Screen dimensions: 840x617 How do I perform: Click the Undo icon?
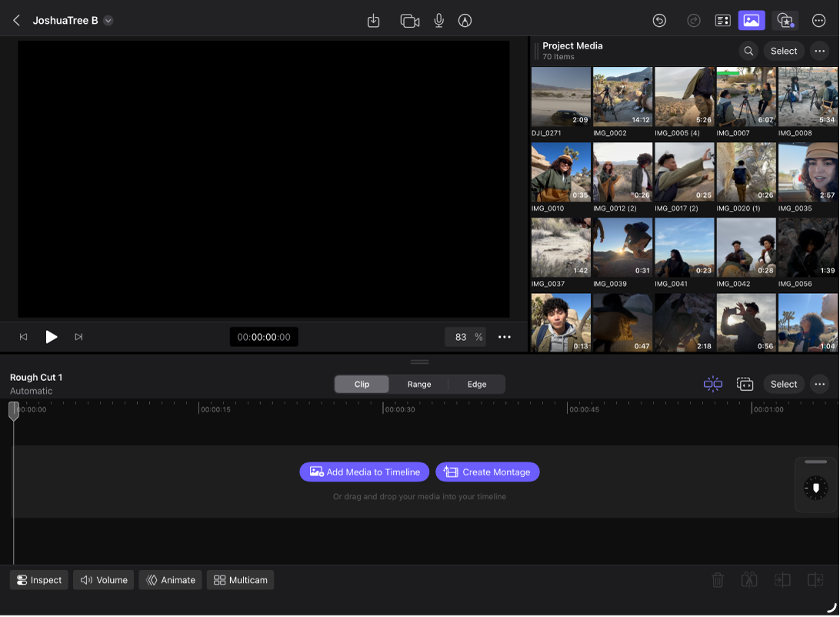(659, 21)
